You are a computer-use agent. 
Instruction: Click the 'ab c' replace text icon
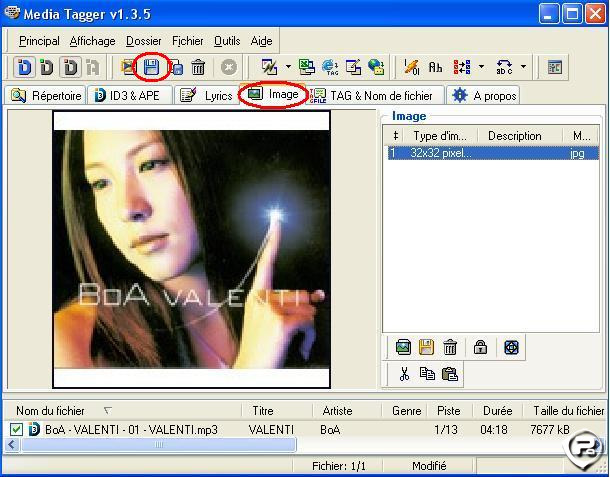tap(504, 67)
